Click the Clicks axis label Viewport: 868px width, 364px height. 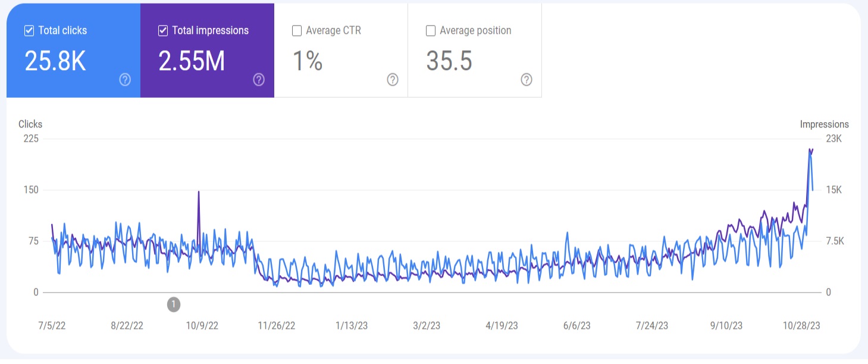click(30, 124)
